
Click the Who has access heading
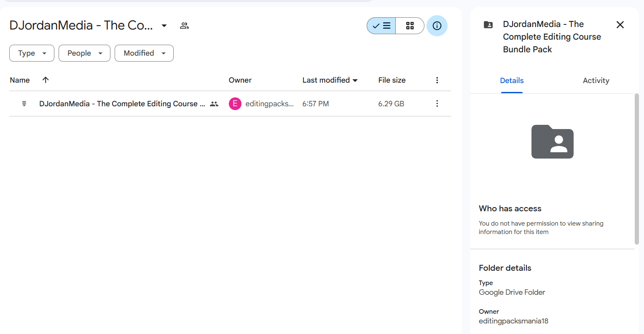510,208
